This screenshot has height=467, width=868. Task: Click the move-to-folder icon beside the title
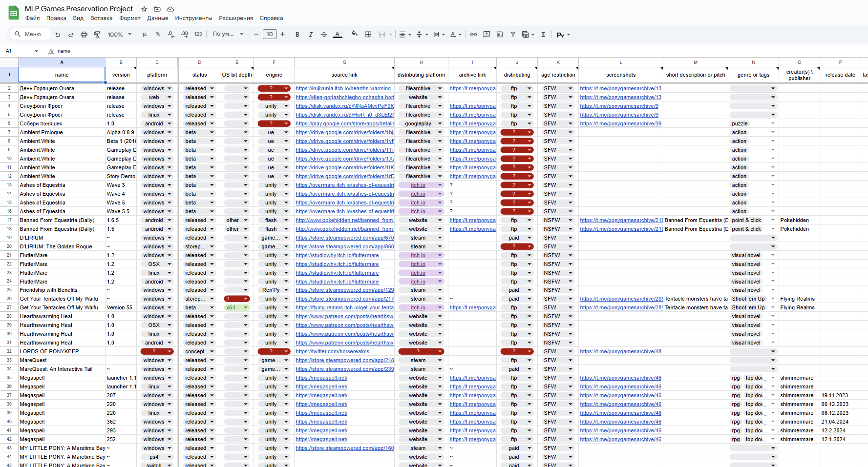click(x=157, y=9)
